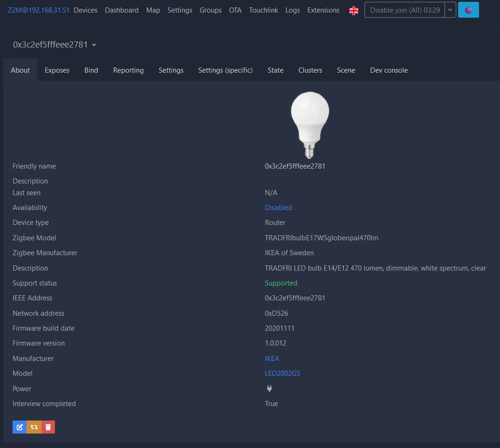This screenshot has width=500, height=448.
Task: Open the Clusters tab
Action: (310, 70)
